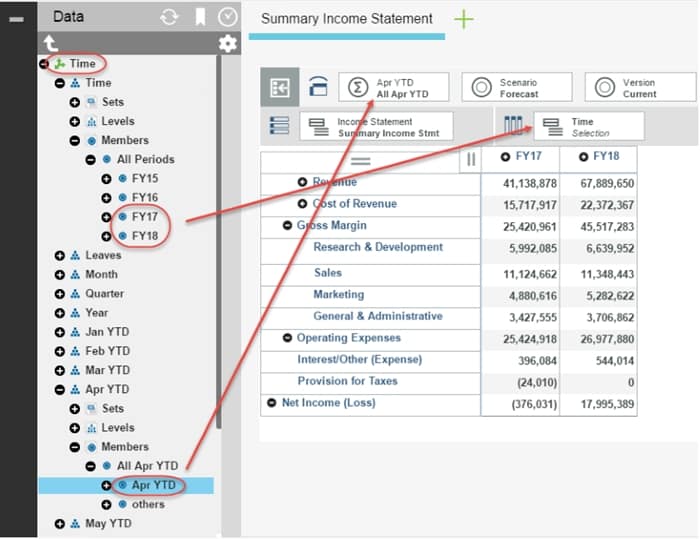Click the up-level arrow icon in Data panel

51,44
